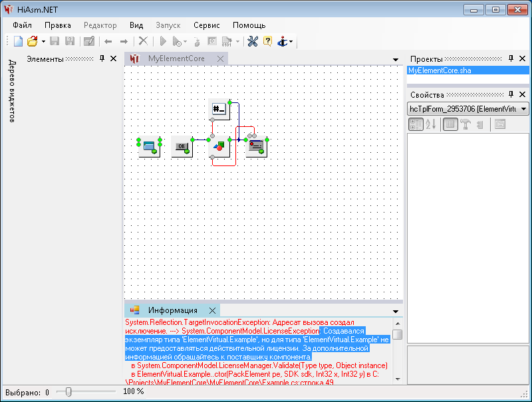Select the form window element on canvas
The image size is (532, 402).
click(148, 146)
